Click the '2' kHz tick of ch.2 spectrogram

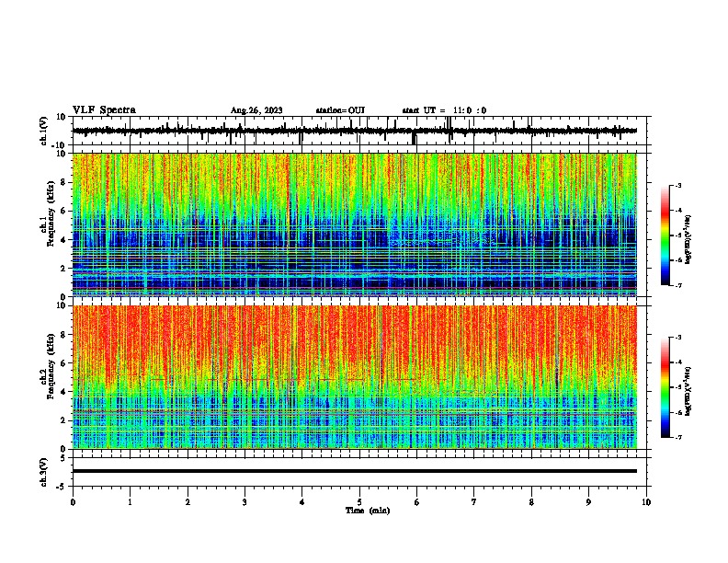click(x=63, y=420)
